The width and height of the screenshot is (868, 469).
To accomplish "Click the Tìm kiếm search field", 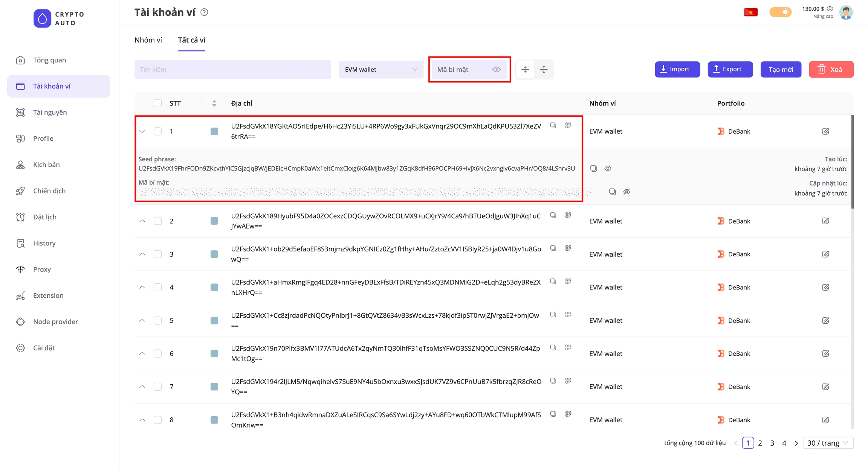I will pos(232,69).
